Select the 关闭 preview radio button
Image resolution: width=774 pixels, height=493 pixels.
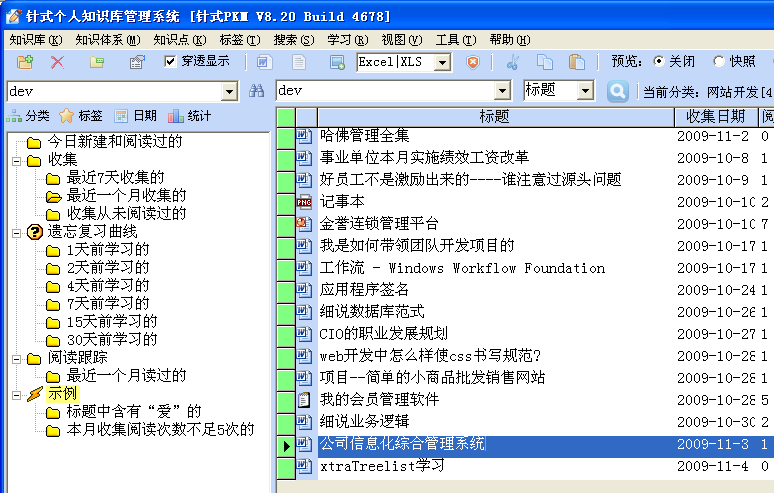tap(658, 62)
